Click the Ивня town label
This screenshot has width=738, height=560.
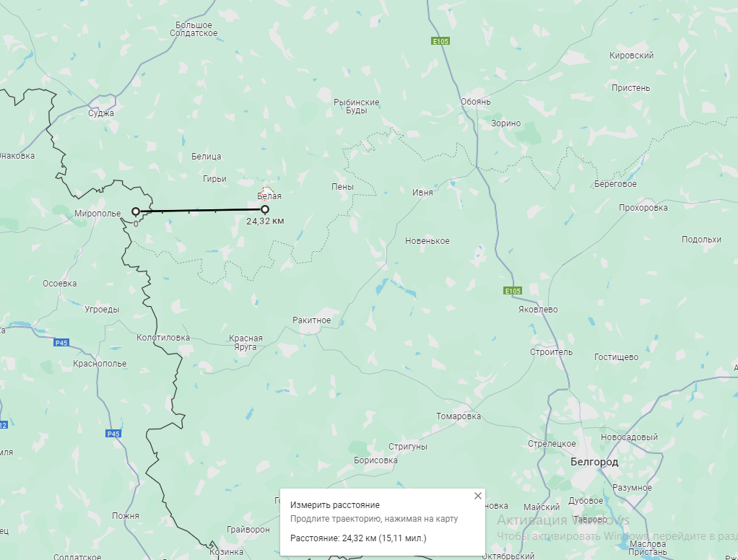tap(422, 192)
